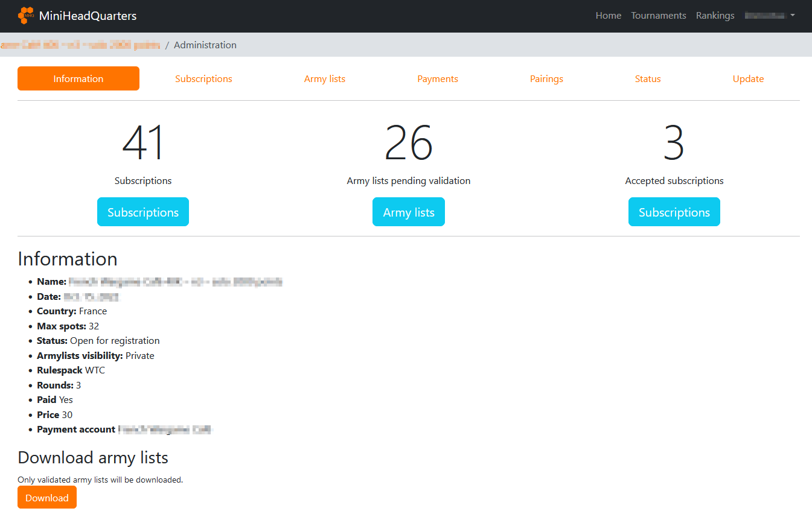Open Tournaments from the top navigation
812x517 pixels.
pyautogui.click(x=658, y=16)
